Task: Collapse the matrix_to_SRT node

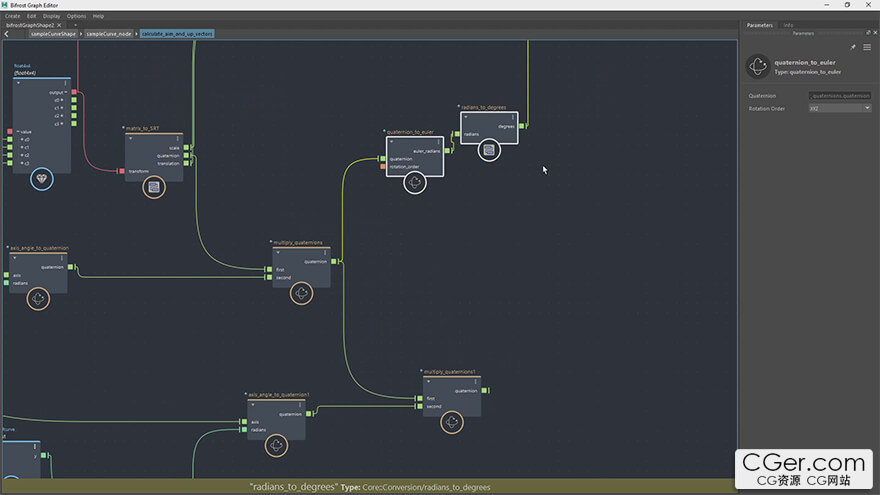Action: point(130,138)
